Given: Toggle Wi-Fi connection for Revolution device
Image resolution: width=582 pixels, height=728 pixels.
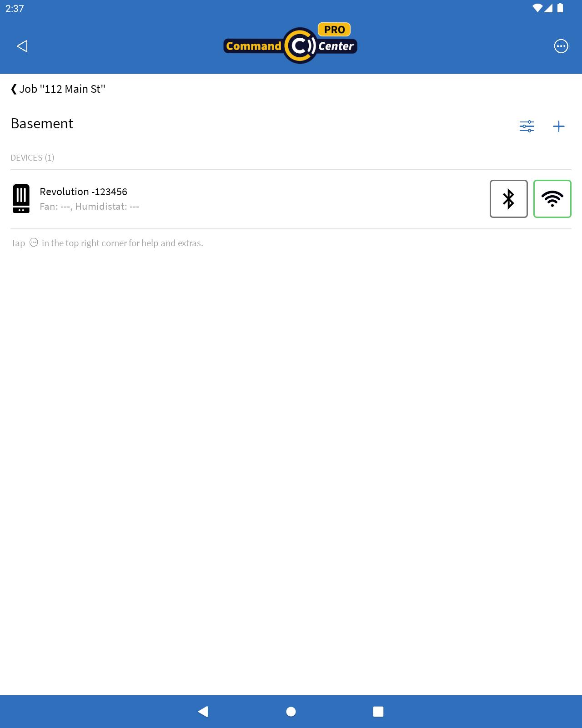Looking at the screenshot, I should click(552, 199).
